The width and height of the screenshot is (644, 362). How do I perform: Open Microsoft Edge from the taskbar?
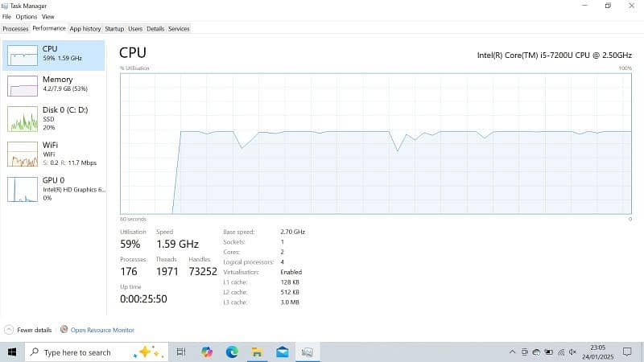pos(232,352)
